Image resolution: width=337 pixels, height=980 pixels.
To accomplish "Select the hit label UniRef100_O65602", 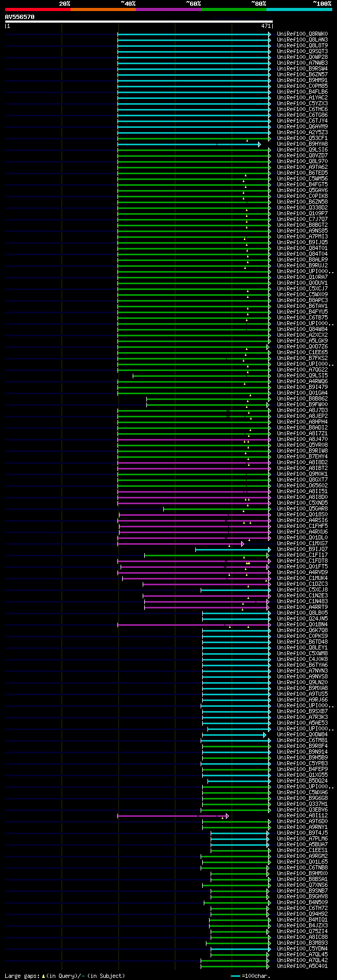I will pyautogui.click(x=302, y=485).
